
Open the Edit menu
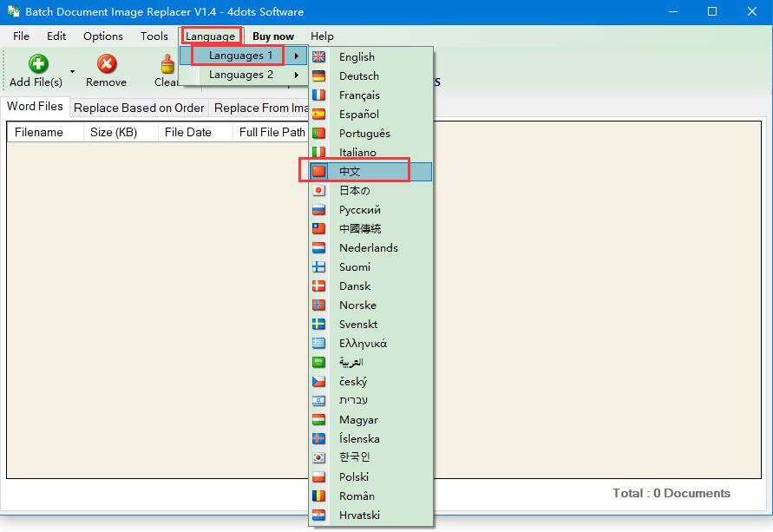click(56, 36)
